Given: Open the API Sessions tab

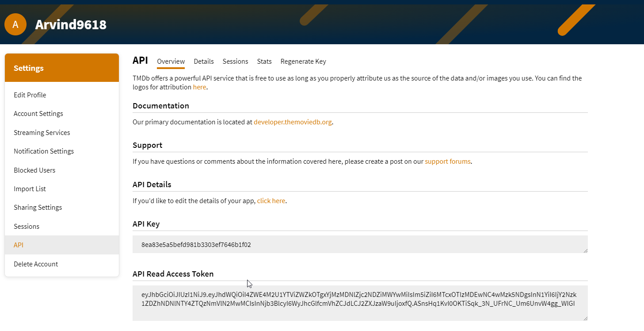Looking at the screenshot, I should (x=235, y=62).
